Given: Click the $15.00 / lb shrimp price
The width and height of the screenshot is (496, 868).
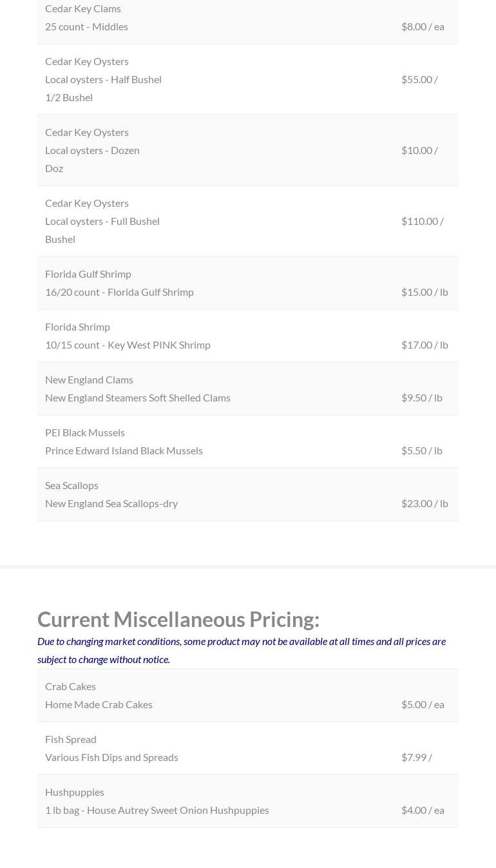Looking at the screenshot, I should [x=424, y=292].
